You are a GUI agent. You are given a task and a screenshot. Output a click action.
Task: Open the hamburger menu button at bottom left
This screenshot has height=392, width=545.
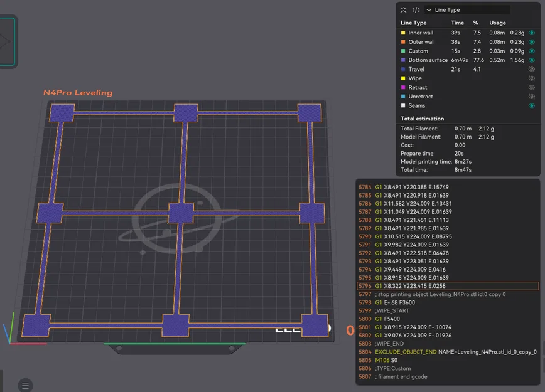[x=25, y=385]
